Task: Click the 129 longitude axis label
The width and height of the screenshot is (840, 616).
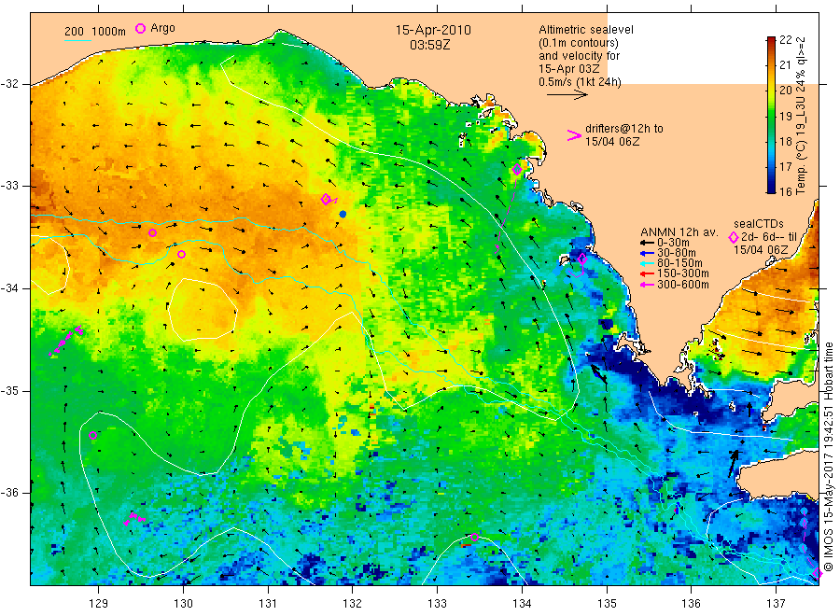Action: tap(99, 604)
